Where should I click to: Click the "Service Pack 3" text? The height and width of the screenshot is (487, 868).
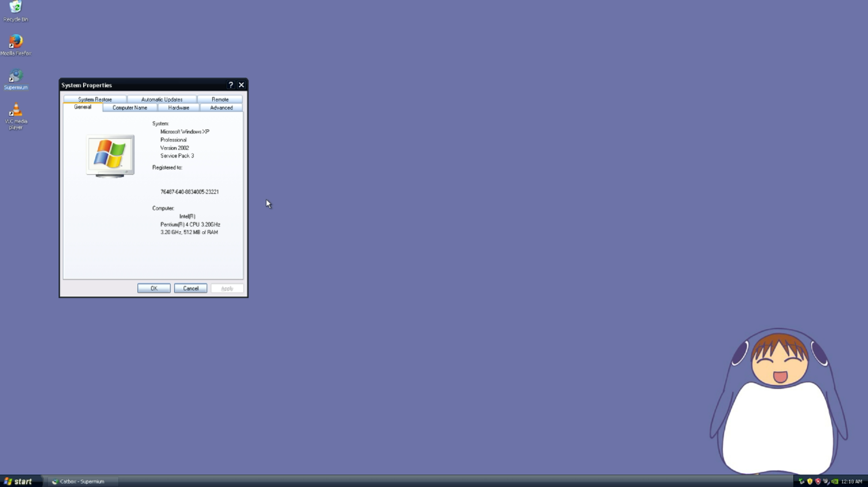point(177,156)
